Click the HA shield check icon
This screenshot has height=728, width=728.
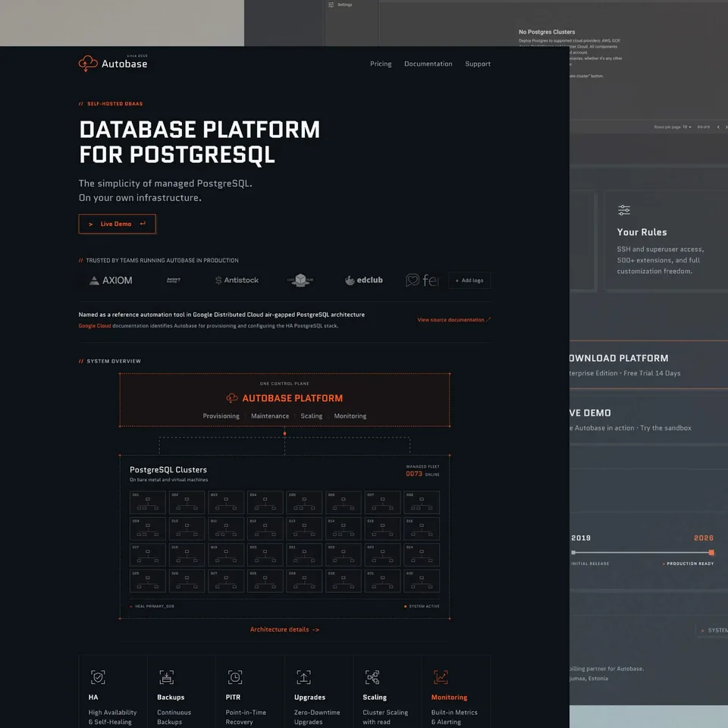click(x=98, y=677)
